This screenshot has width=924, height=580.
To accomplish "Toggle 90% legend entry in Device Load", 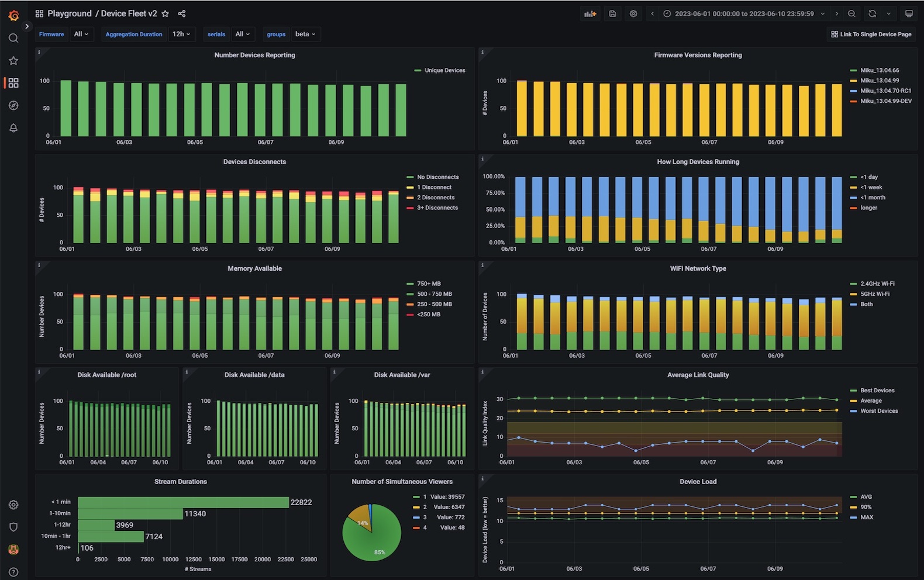I will tap(866, 507).
